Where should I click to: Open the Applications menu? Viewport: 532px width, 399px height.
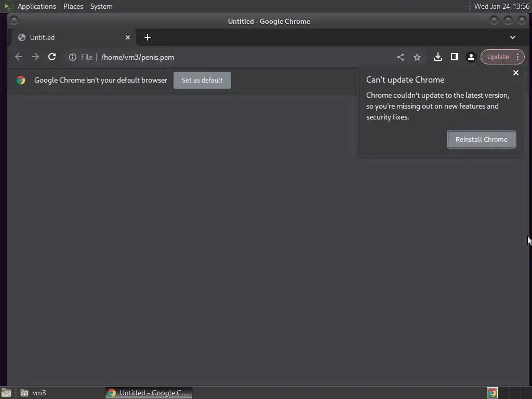click(x=37, y=6)
